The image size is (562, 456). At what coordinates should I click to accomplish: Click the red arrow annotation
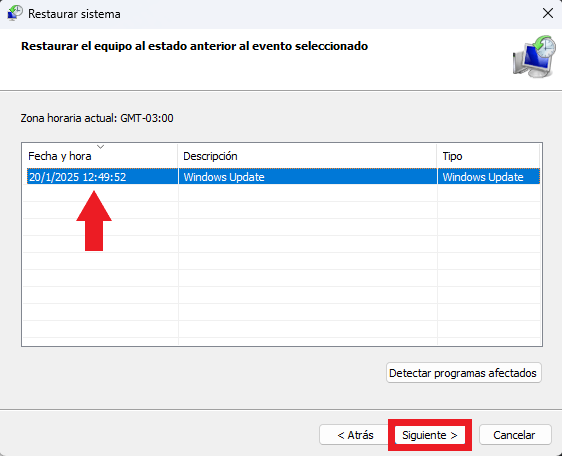click(94, 220)
